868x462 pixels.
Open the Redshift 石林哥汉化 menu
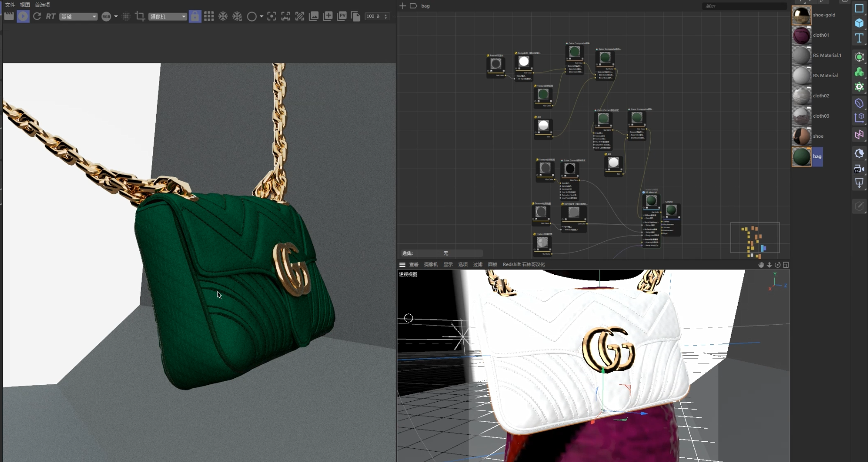524,265
